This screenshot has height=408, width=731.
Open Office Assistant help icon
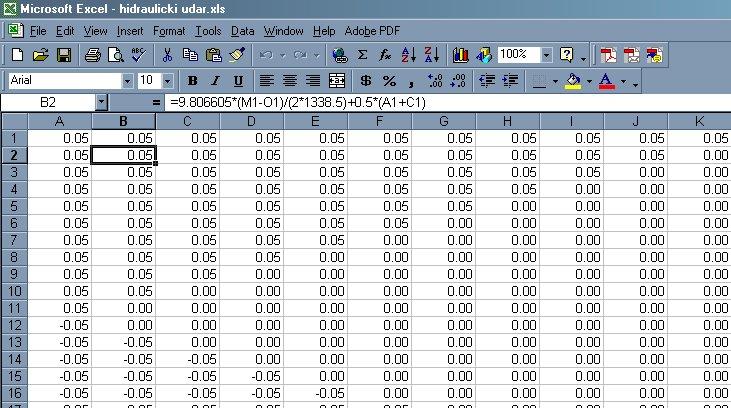[566, 55]
